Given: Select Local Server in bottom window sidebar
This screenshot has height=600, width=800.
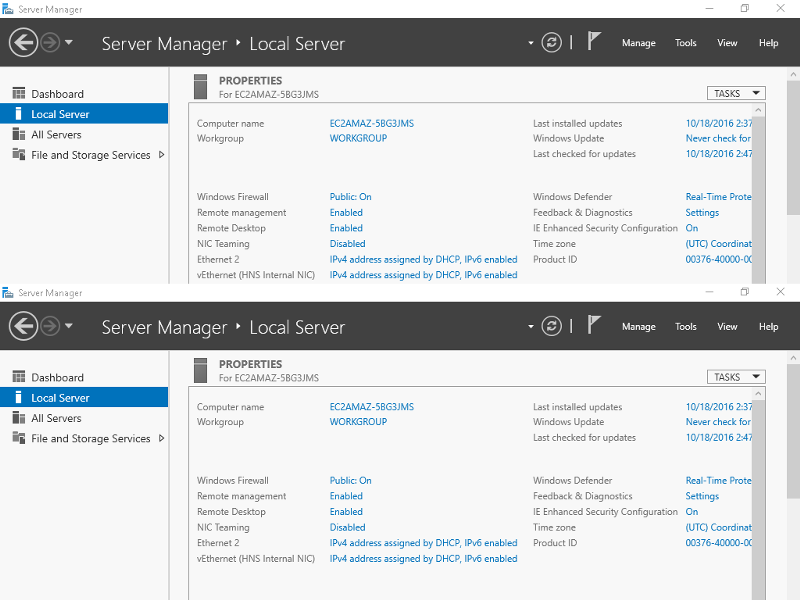Looking at the screenshot, I should 84,397.
